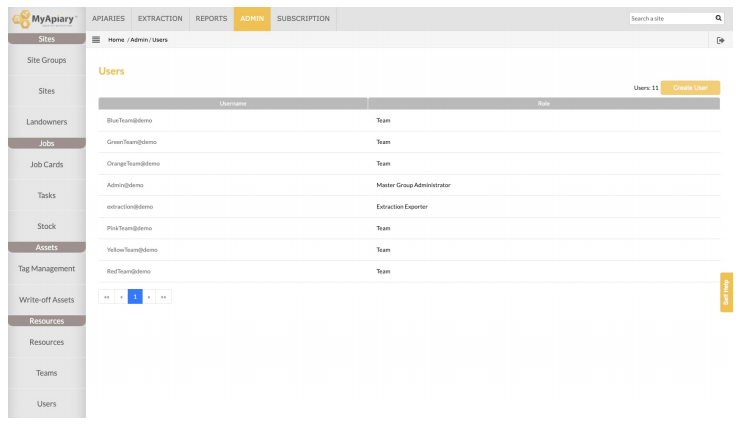Click the Users page heading

click(111, 71)
